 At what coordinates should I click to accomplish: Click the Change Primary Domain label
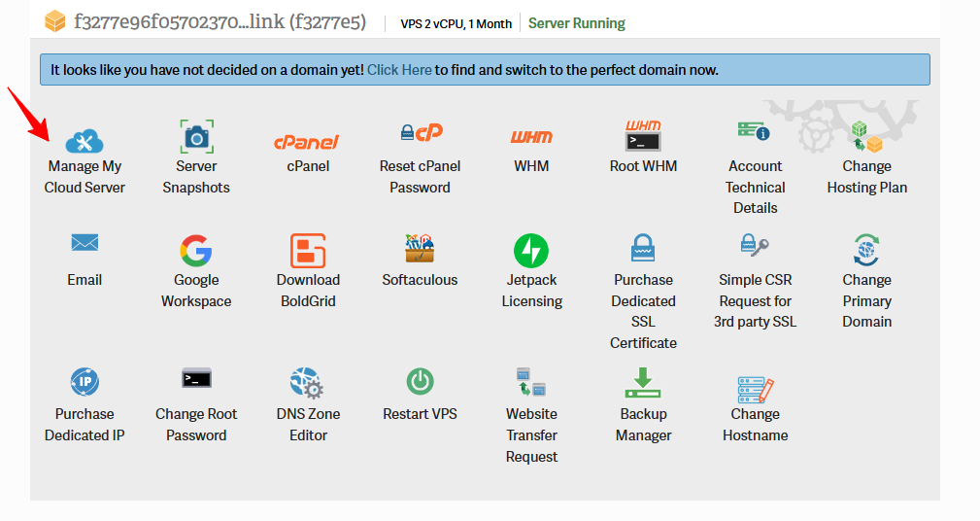pyautogui.click(x=867, y=301)
